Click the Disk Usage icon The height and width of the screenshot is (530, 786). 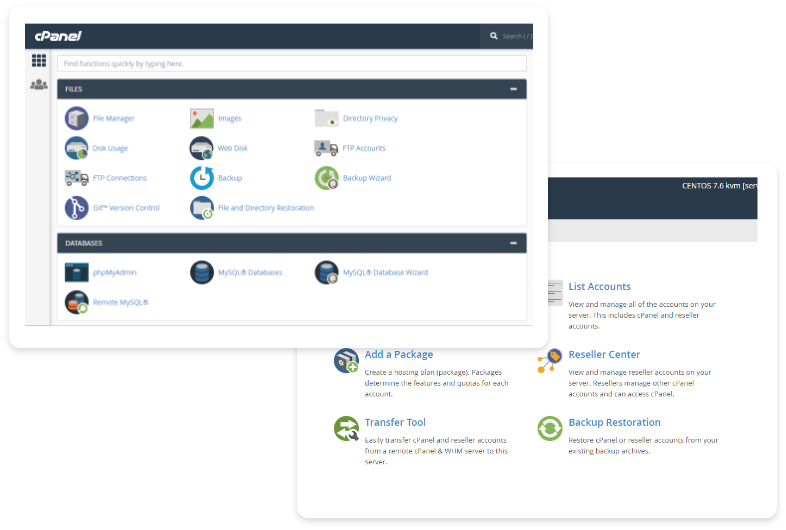[x=77, y=148]
